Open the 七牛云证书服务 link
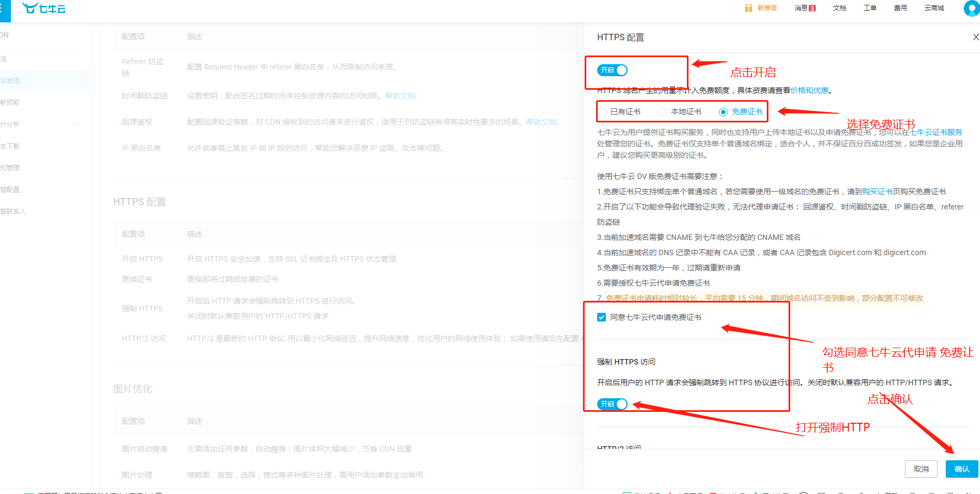Viewport: 980px width, 494px height. point(936,132)
